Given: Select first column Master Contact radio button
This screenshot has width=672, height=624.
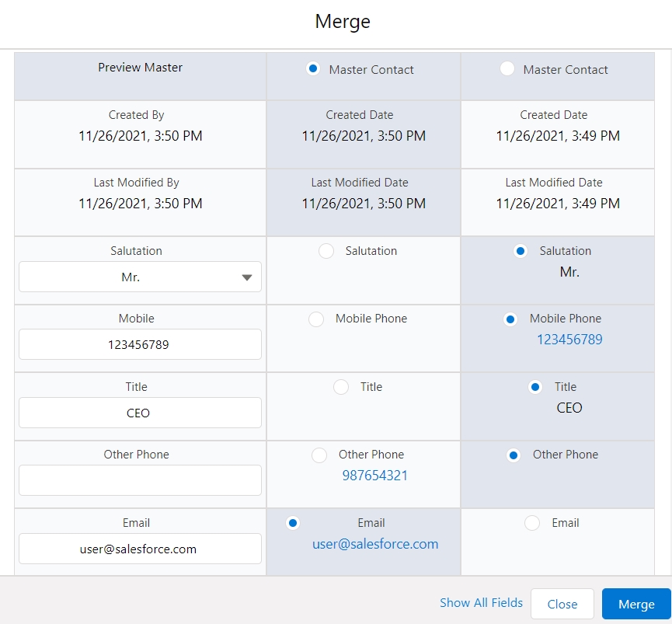Looking at the screenshot, I should coord(313,69).
